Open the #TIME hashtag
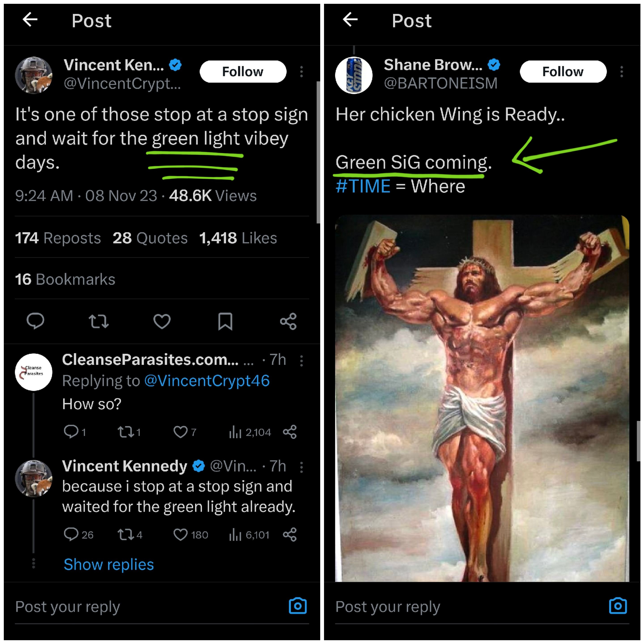This screenshot has height=644, width=644. (363, 186)
